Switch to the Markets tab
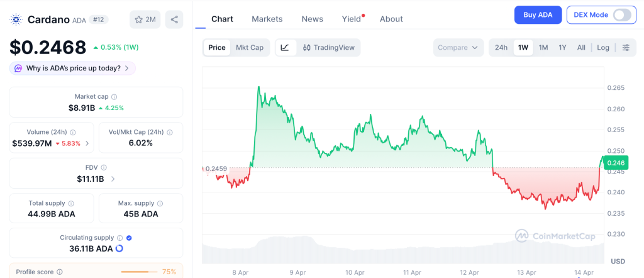Image resolution: width=644 pixels, height=278 pixels. pyautogui.click(x=267, y=19)
